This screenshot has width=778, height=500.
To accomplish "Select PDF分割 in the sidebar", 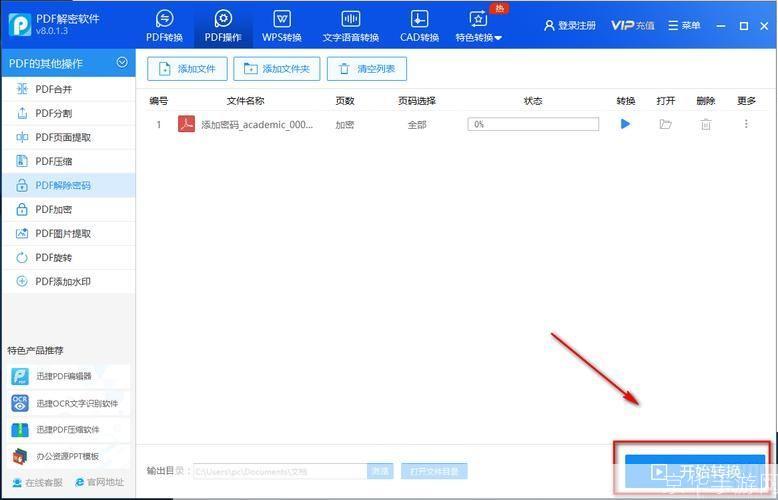I will click(x=68, y=113).
